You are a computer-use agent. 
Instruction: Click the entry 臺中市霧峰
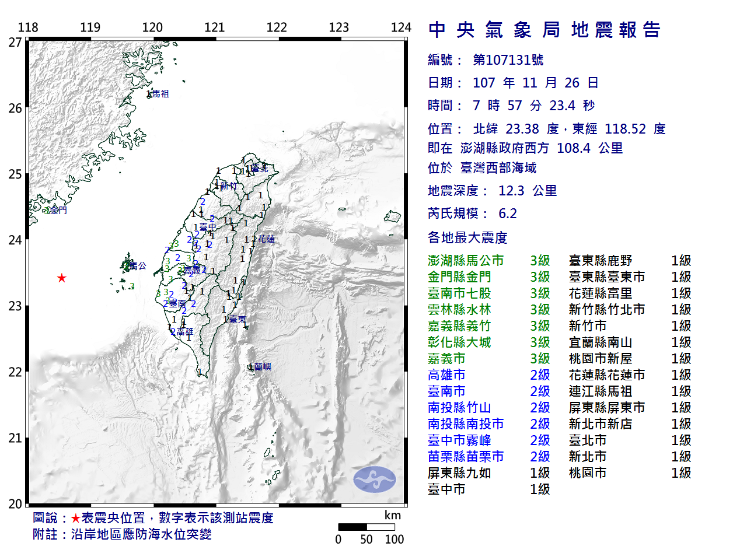[459, 440]
